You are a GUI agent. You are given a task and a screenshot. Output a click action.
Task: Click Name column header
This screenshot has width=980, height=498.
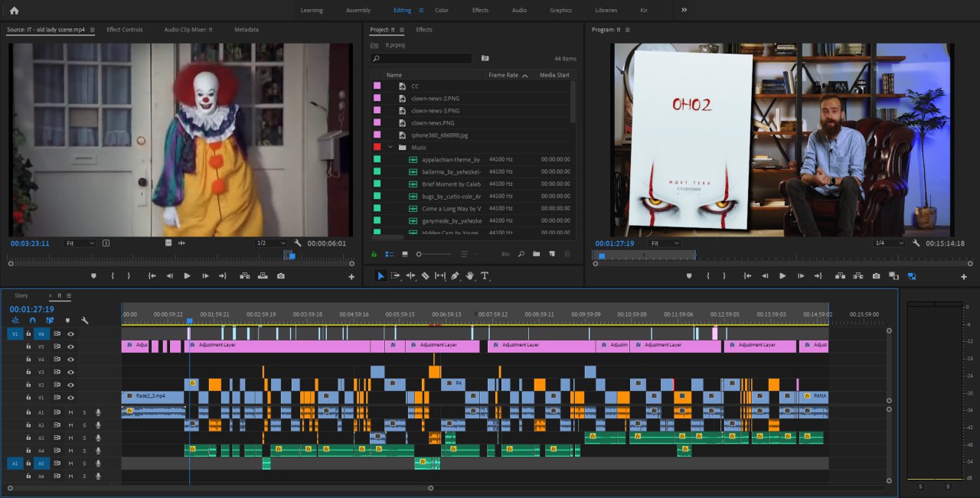point(394,75)
